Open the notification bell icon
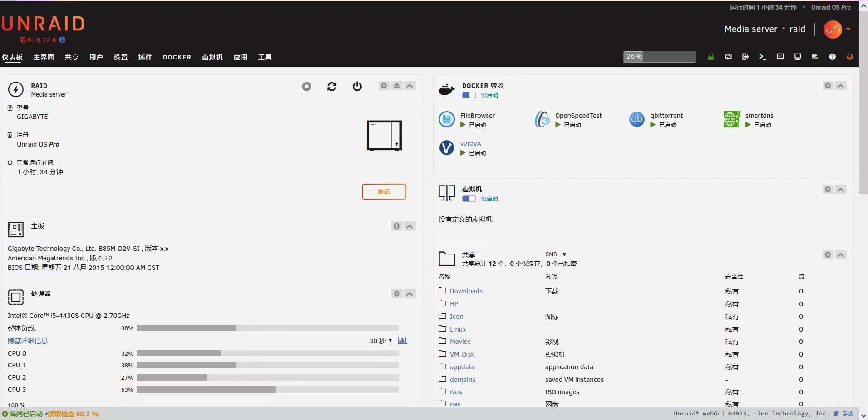Screen dimensions: 868x420 pyautogui.click(x=849, y=57)
